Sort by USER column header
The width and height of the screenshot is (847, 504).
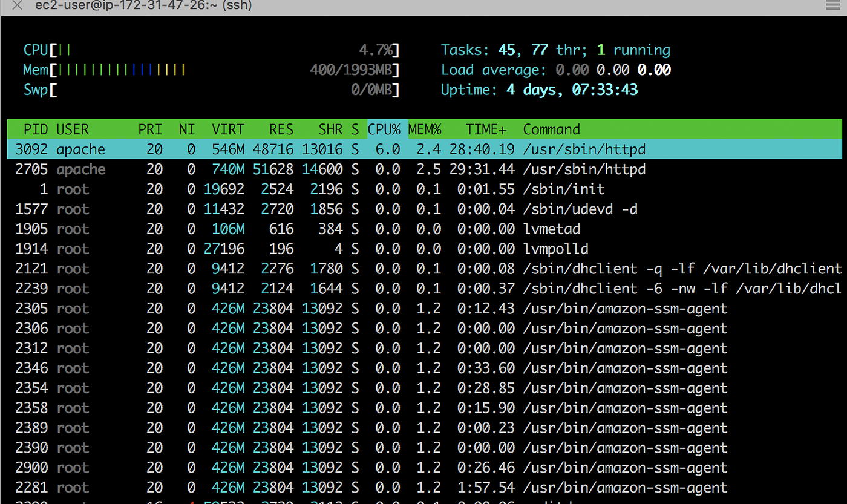pos(73,129)
